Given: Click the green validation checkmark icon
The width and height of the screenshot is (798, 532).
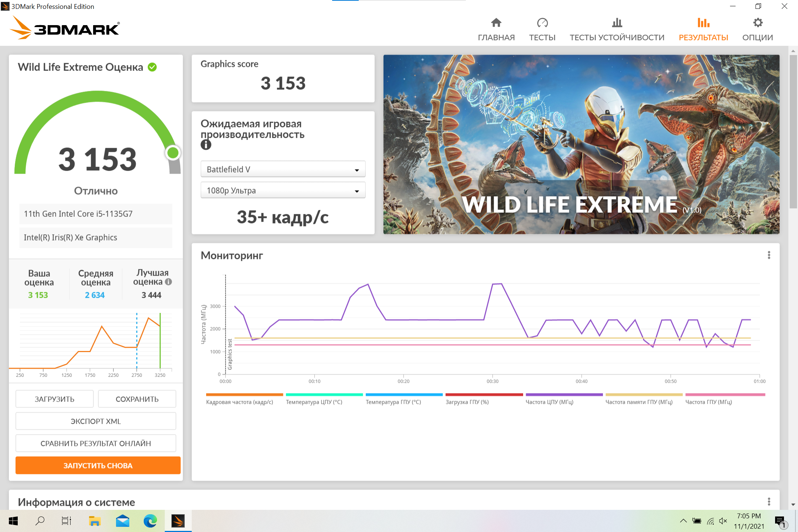Looking at the screenshot, I should (x=152, y=67).
